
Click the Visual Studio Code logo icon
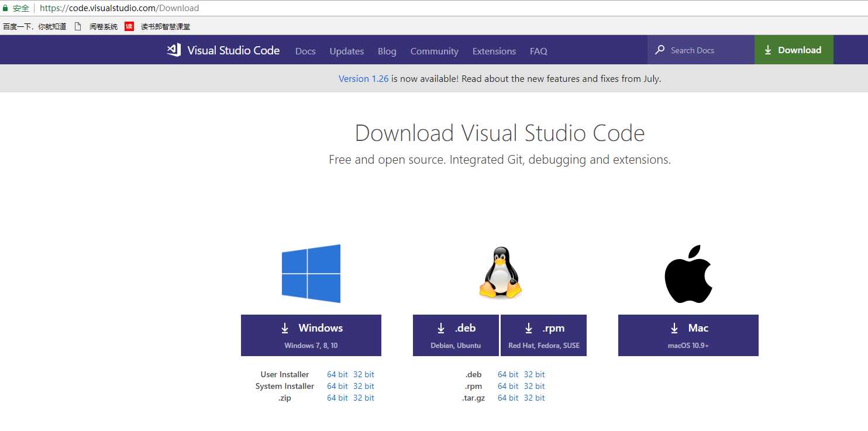tap(174, 50)
